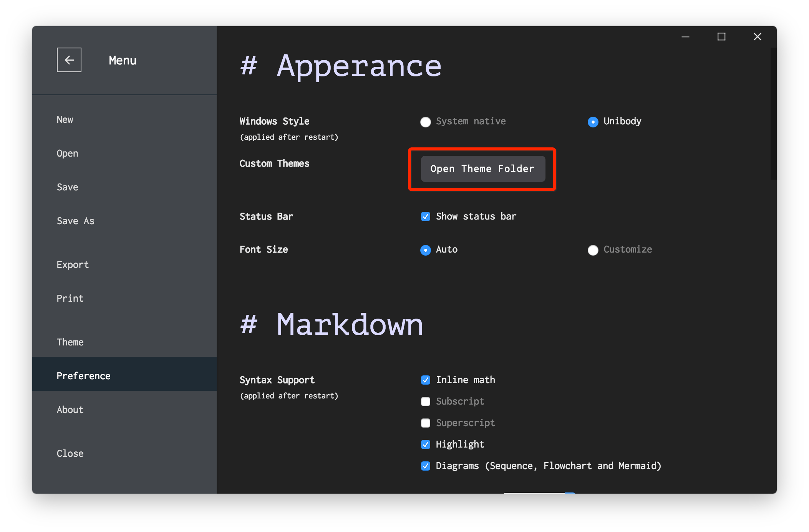
Task: Select Customize font size option
Action: click(x=592, y=249)
